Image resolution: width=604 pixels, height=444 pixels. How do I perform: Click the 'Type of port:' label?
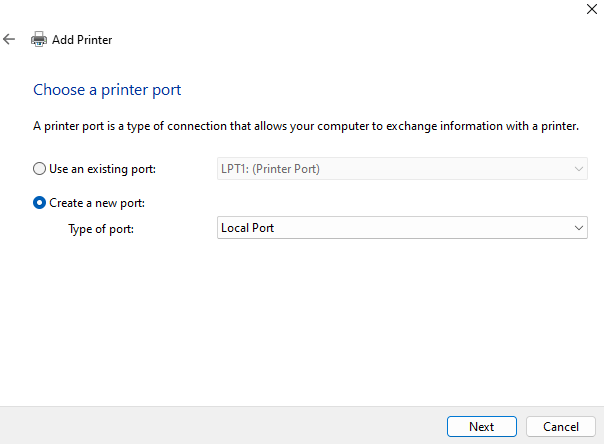[101, 228]
